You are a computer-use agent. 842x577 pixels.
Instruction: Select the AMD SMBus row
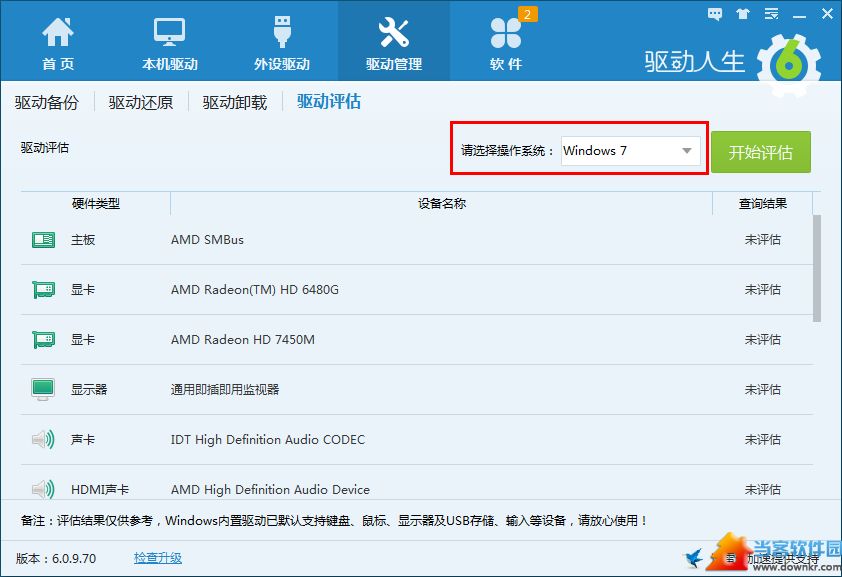coord(417,240)
